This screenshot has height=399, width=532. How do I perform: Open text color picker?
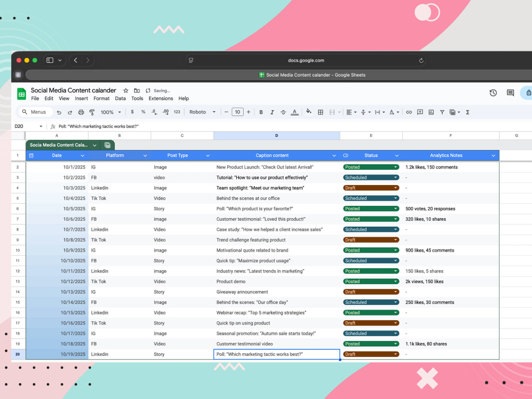pos(295,112)
